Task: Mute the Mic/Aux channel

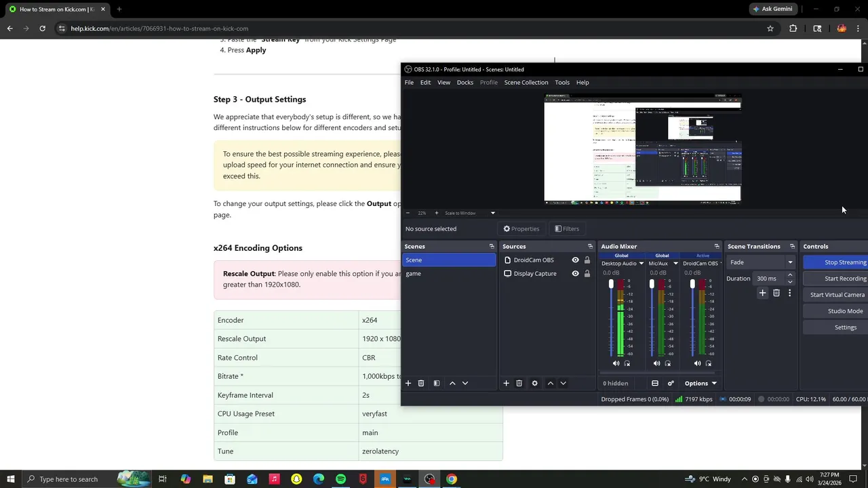Action: [656, 364]
